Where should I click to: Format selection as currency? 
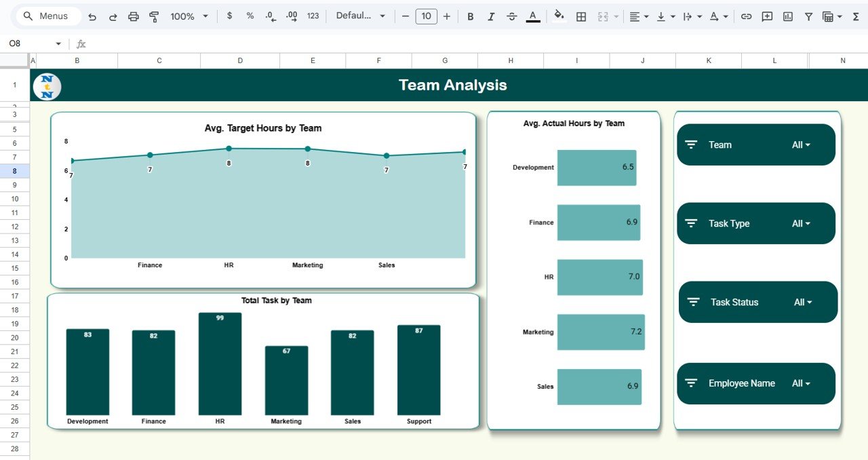(x=229, y=16)
